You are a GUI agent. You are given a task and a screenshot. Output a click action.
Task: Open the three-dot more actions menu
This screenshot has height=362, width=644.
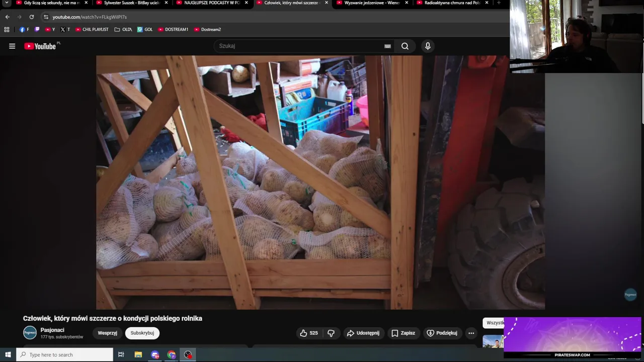[471, 333]
